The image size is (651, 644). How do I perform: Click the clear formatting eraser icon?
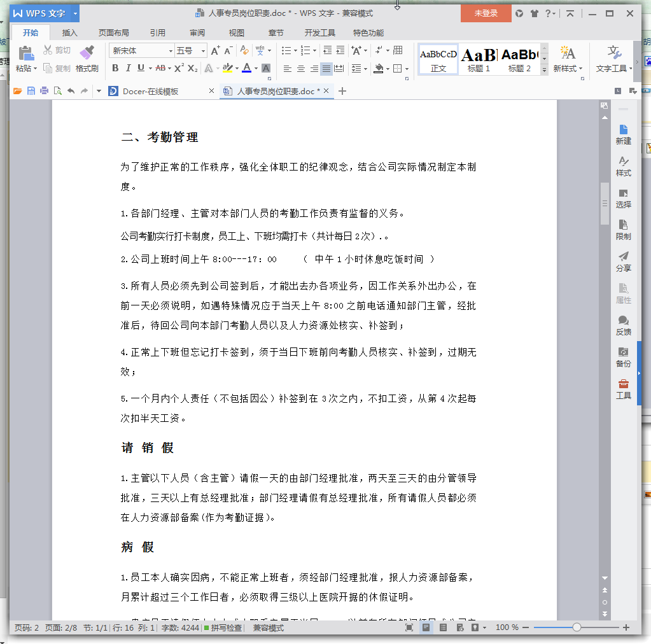(x=244, y=51)
